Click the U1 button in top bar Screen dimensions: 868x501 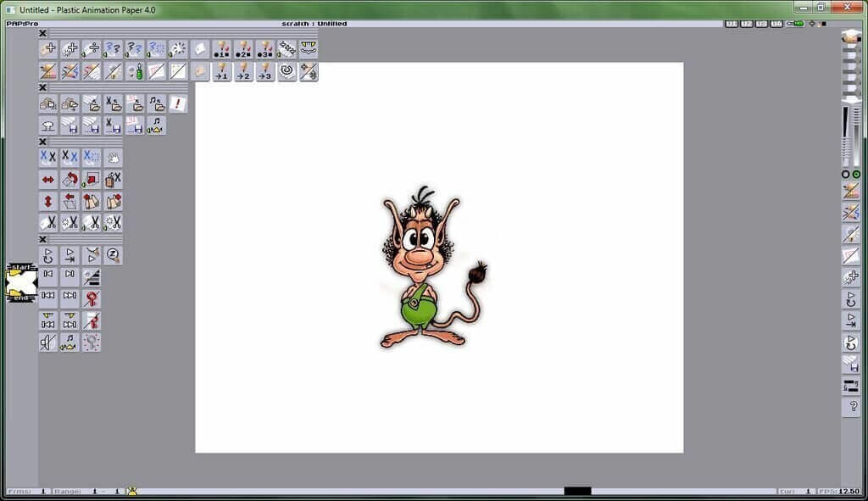(731, 24)
